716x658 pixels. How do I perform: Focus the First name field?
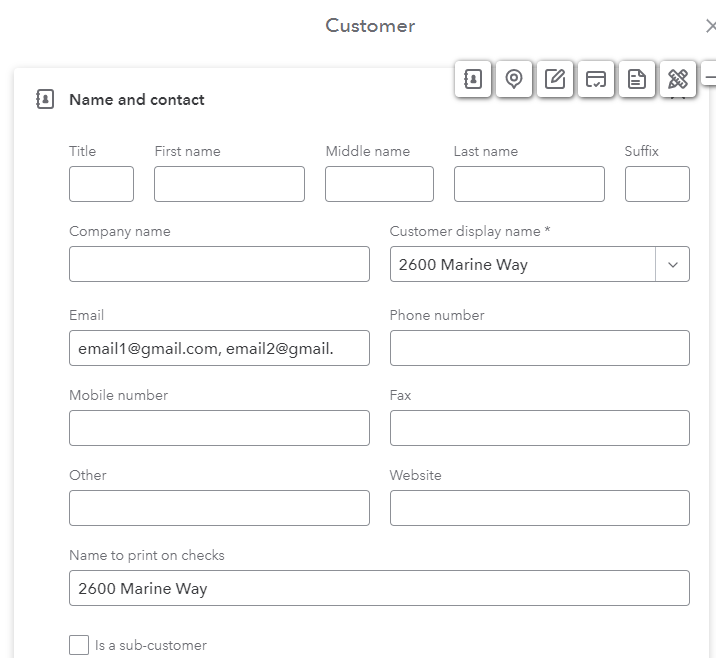click(229, 184)
